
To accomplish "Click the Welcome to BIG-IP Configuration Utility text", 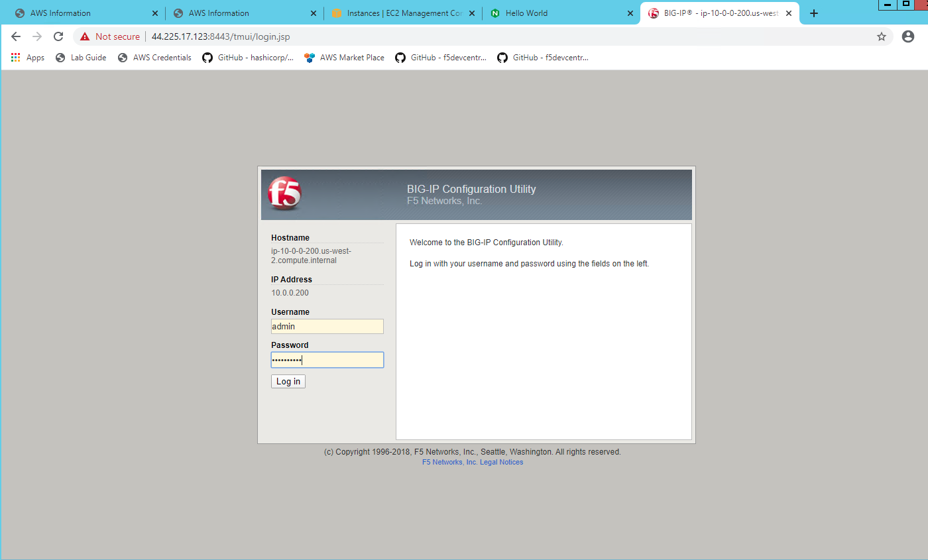I will click(x=487, y=243).
